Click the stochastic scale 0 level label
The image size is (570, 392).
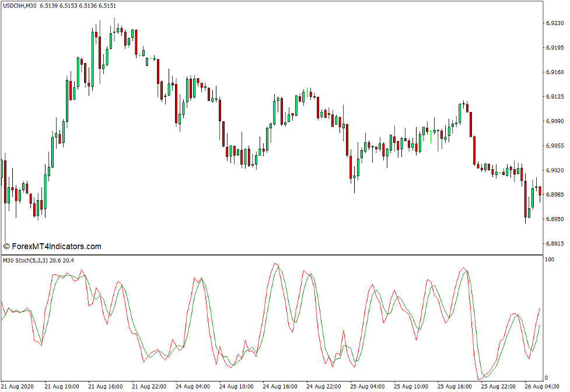pyautogui.click(x=546, y=378)
